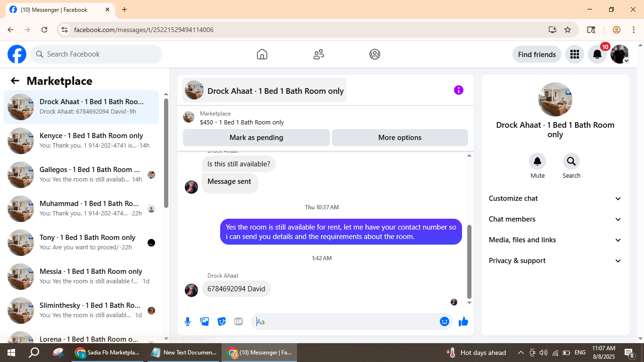Image resolution: width=644 pixels, height=362 pixels.
Task: Click the install app icon in address bar
Action: [x=553, y=30]
